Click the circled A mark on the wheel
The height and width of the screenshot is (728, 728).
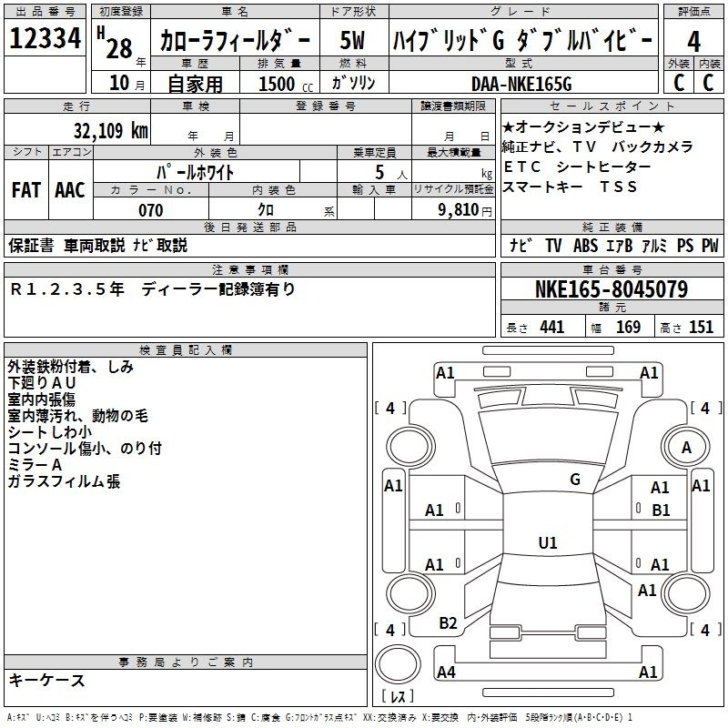[686, 447]
